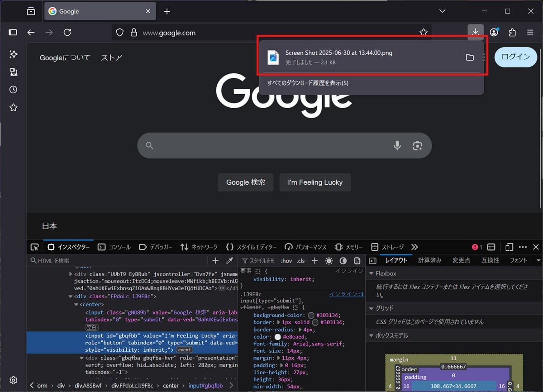Screen dimensions: 543x392
Task: Open the extensions puzzle menu
Action: (512, 33)
